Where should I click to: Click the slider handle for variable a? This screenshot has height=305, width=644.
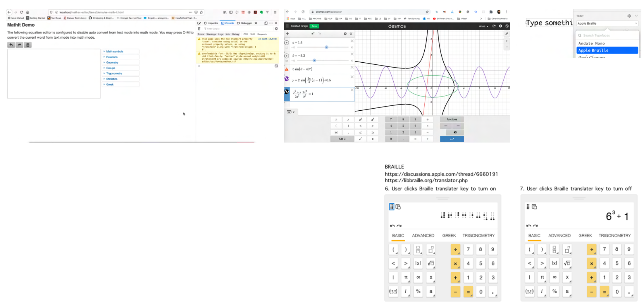tap(326, 47)
